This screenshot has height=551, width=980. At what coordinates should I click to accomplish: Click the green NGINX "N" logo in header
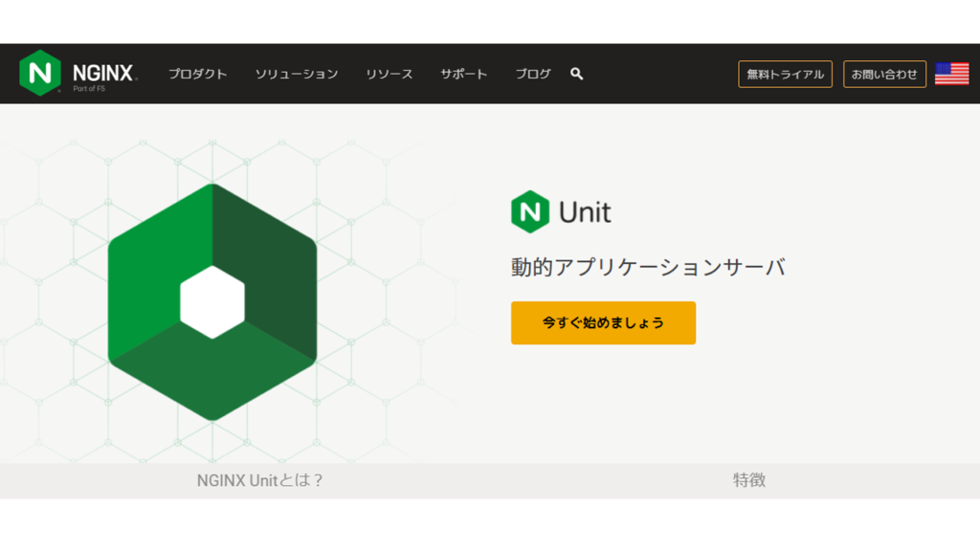[38, 72]
